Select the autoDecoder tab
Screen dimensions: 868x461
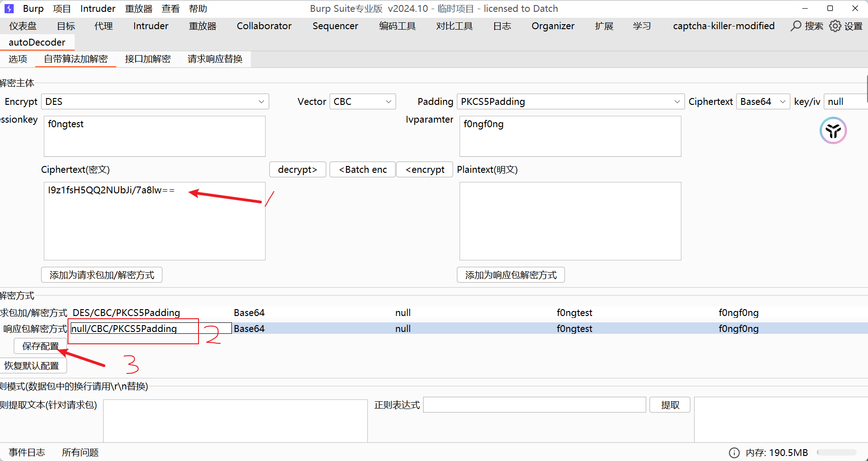pyautogui.click(x=37, y=42)
